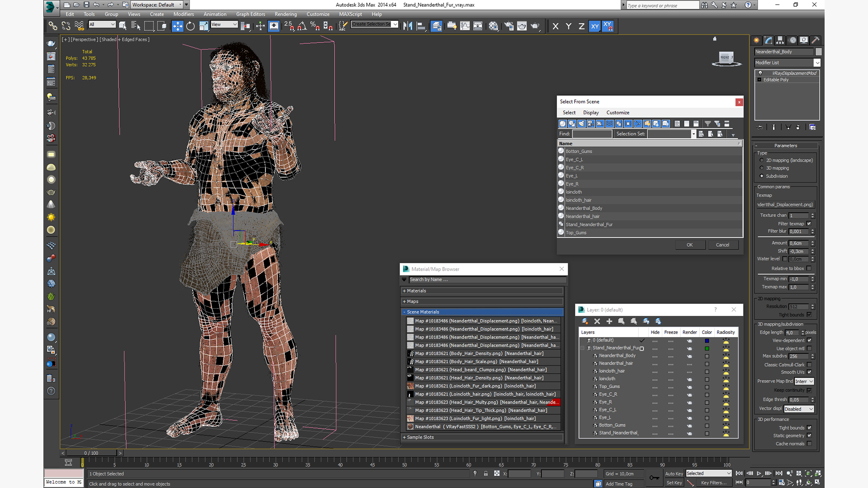Open Display menu in Select From Scene

click(x=591, y=113)
